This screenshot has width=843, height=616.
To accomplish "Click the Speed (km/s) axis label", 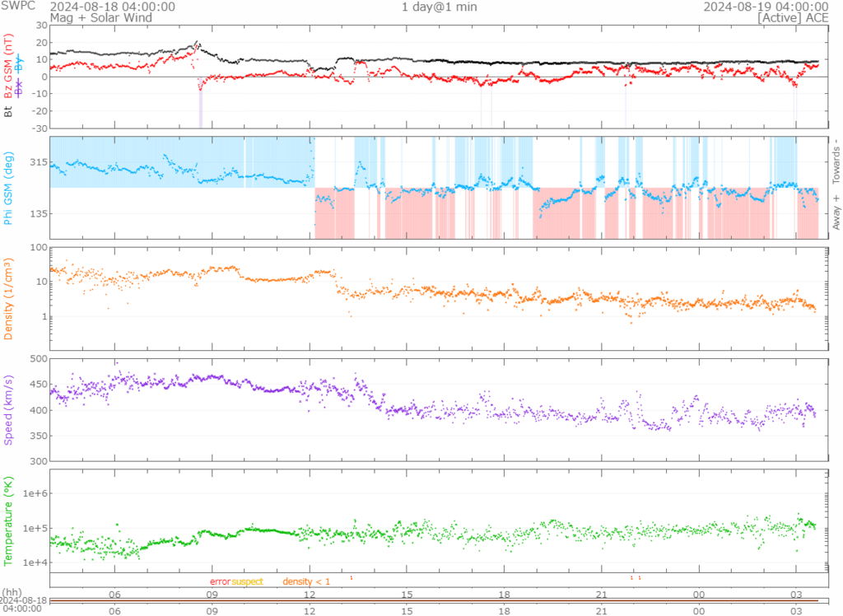I will 8,410.
